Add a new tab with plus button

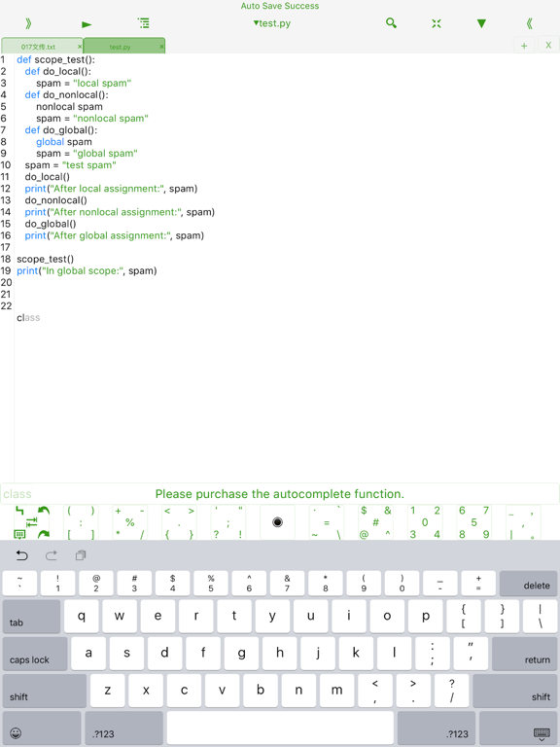[x=524, y=46]
